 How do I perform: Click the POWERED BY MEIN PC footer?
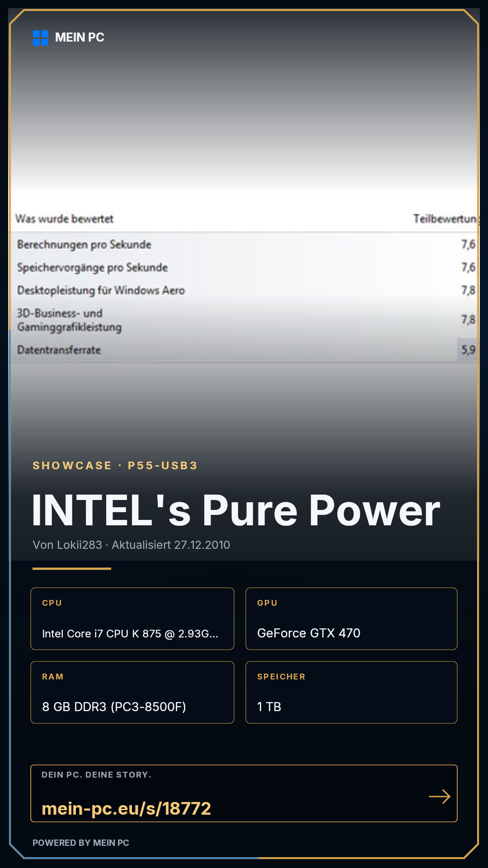click(x=81, y=843)
